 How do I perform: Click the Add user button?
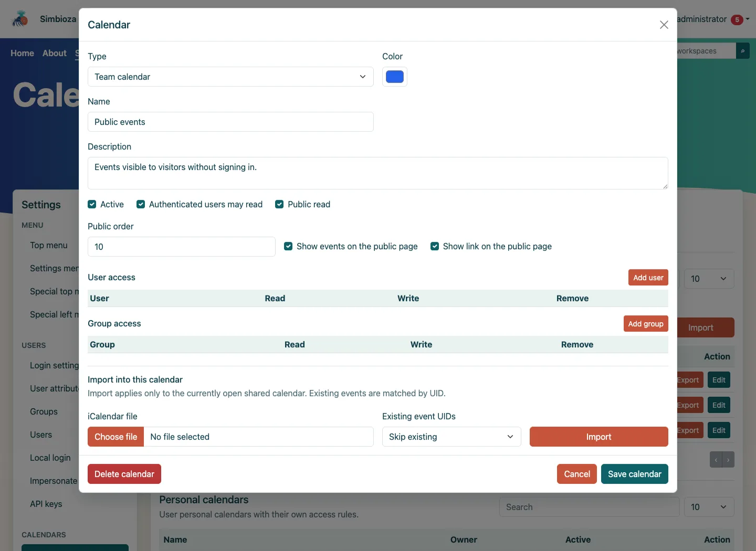[648, 278]
